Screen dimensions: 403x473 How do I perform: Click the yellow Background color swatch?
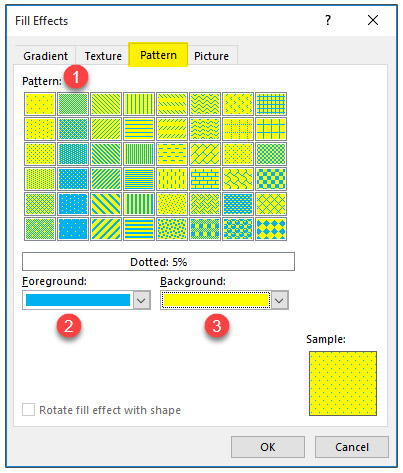(x=216, y=300)
